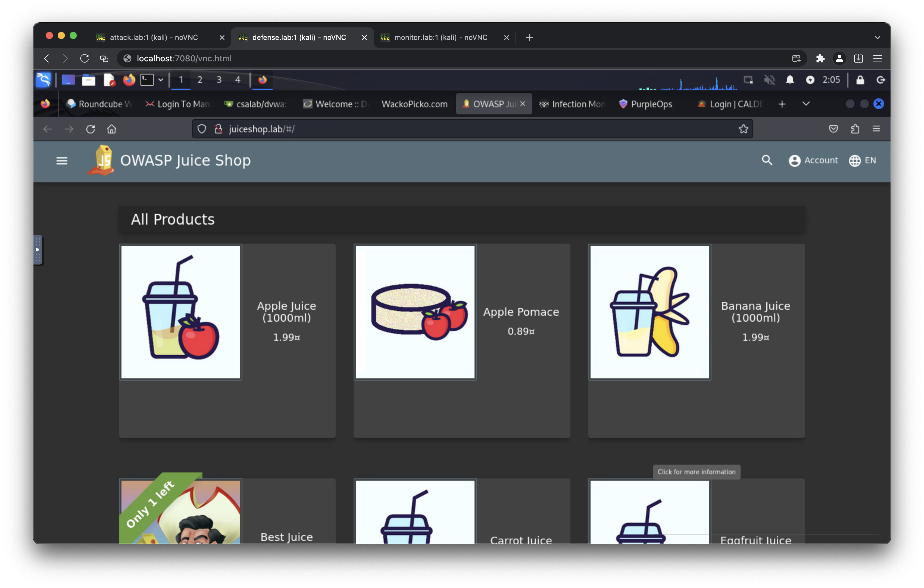Switch to the Welcome :: D tab
Viewport: 924px width, 588px height.
[x=336, y=104]
